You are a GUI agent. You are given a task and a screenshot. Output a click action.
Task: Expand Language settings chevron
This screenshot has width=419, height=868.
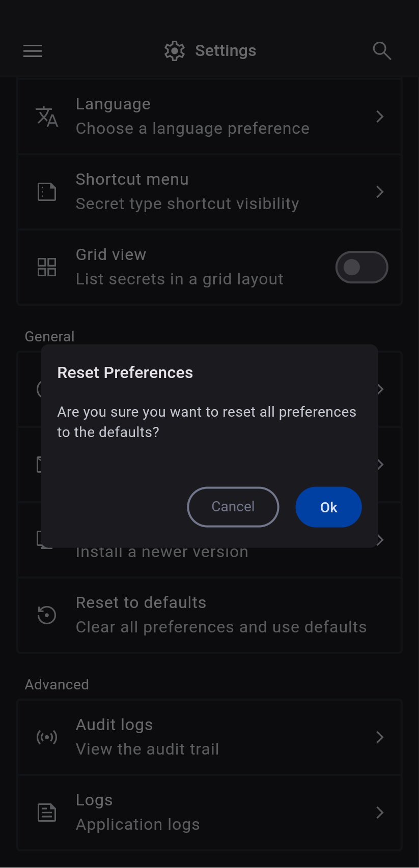(380, 117)
